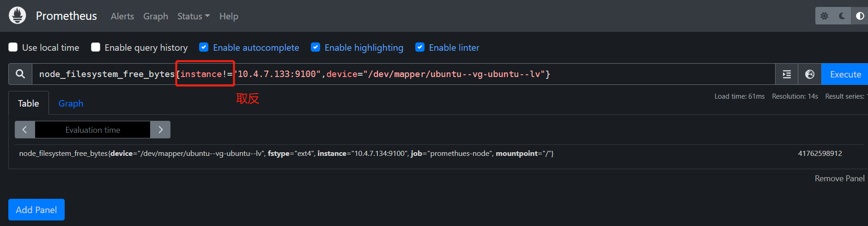Image resolution: width=868 pixels, height=226 pixels.
Task: Click the search magnifier icon beside query
Action: click(20, 74)
